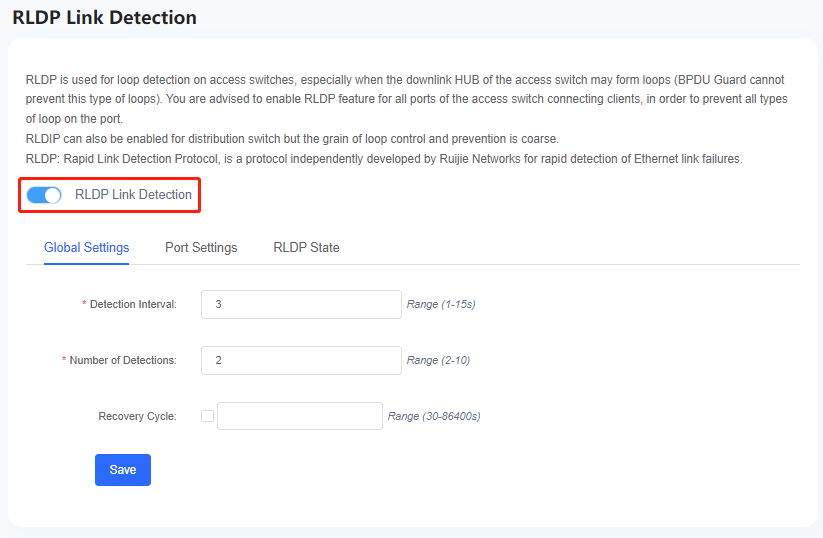Click into the Number of Detections field
The height and width of the screenshot is (538, 823).
[301, 361]
